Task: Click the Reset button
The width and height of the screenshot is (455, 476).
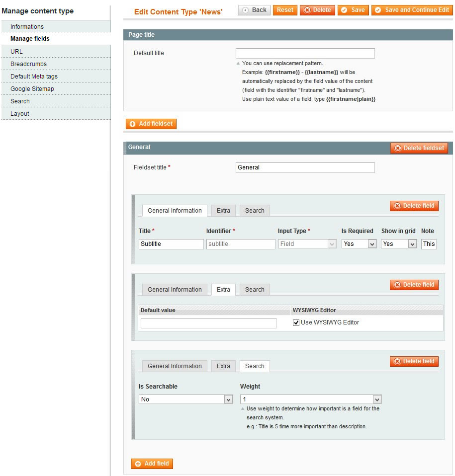Action: (285, 10)
